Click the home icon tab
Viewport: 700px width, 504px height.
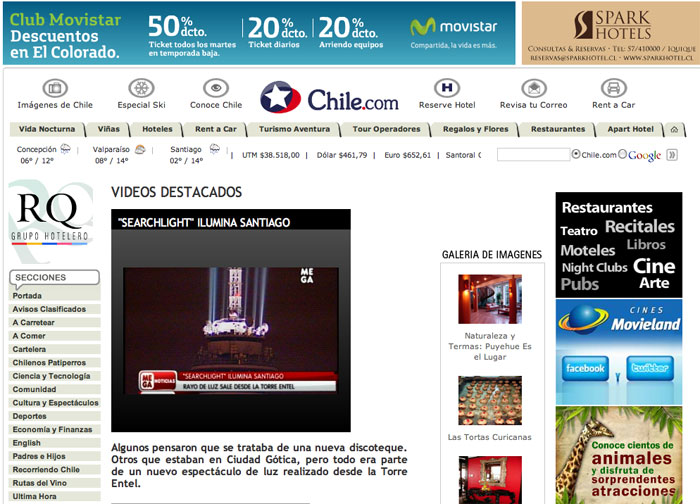[674, 129]
